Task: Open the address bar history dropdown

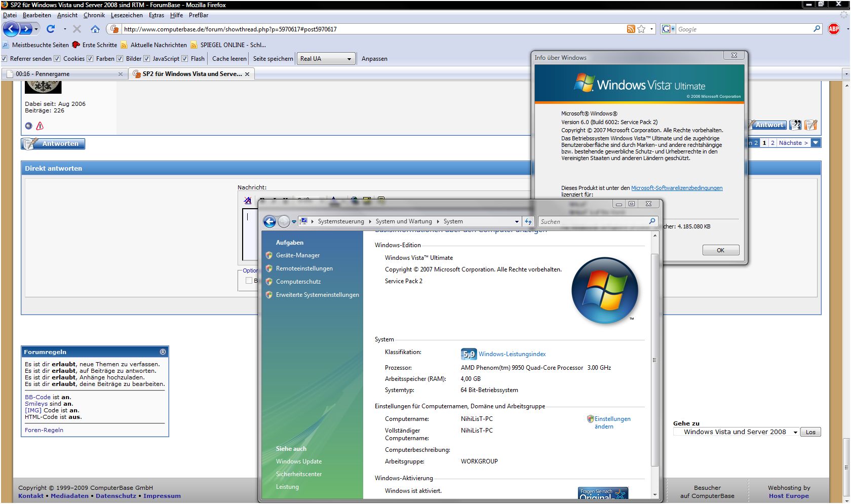Action: tap(652, 29)
